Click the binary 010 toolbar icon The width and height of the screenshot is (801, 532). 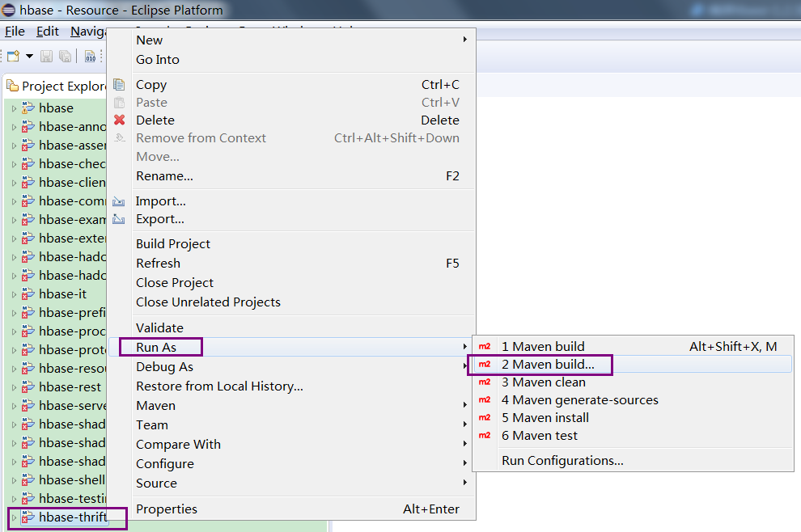coord(91,56)
